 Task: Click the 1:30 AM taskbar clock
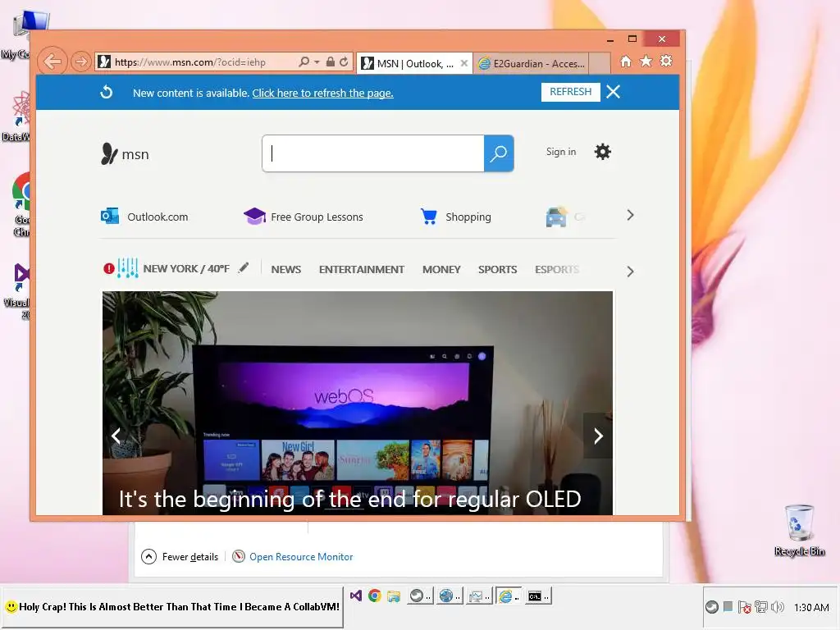811,608
